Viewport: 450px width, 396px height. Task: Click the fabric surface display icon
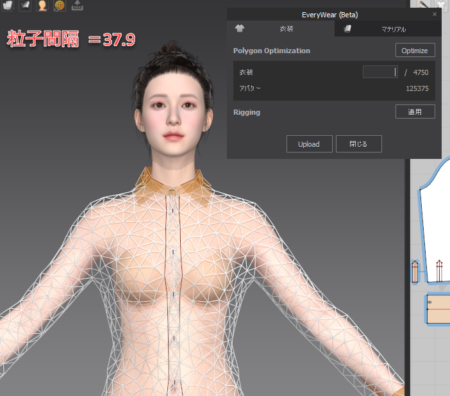click(x=25, y=5)
